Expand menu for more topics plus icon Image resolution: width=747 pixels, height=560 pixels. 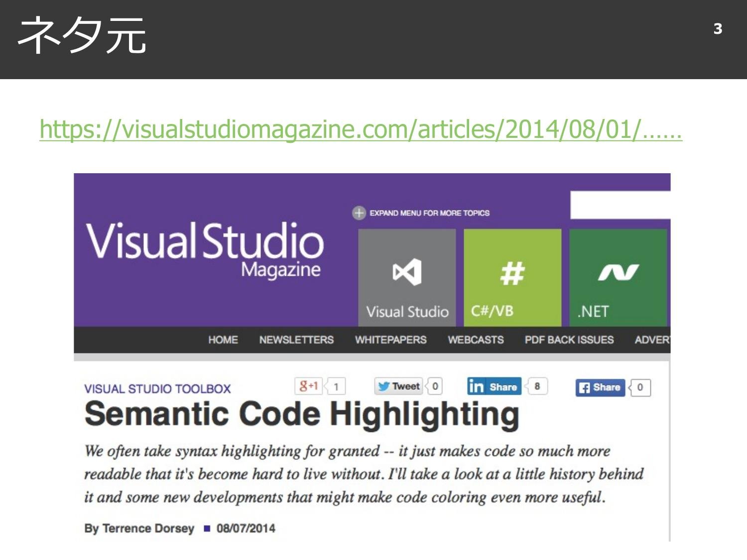pyautogui.click(x=359, y=213)
